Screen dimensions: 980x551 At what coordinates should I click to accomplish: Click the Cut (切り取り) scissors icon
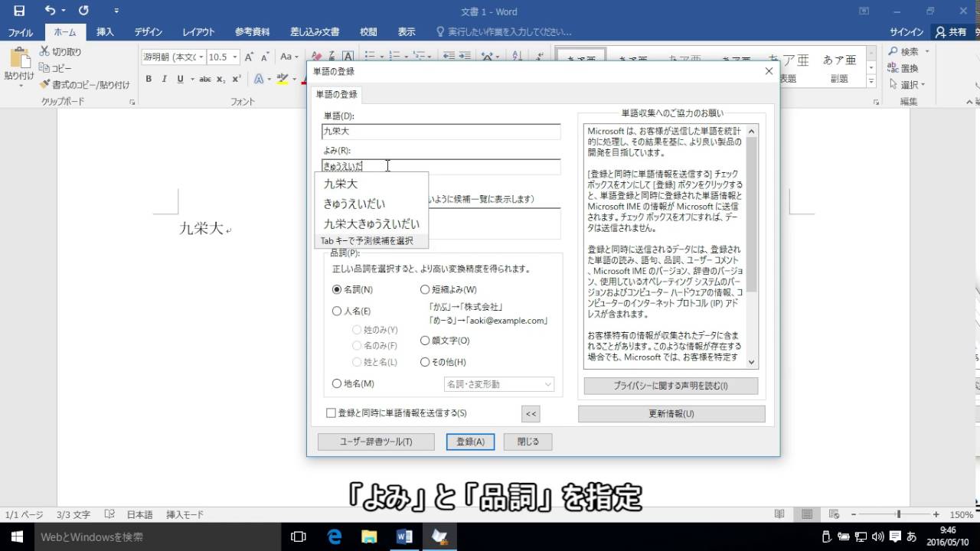click(44, 51)
